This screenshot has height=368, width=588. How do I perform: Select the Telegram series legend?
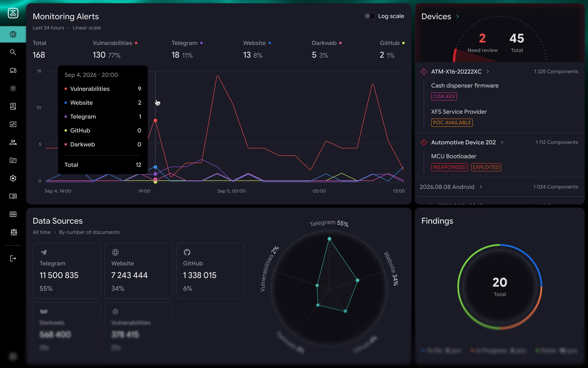tap(187, 43)
